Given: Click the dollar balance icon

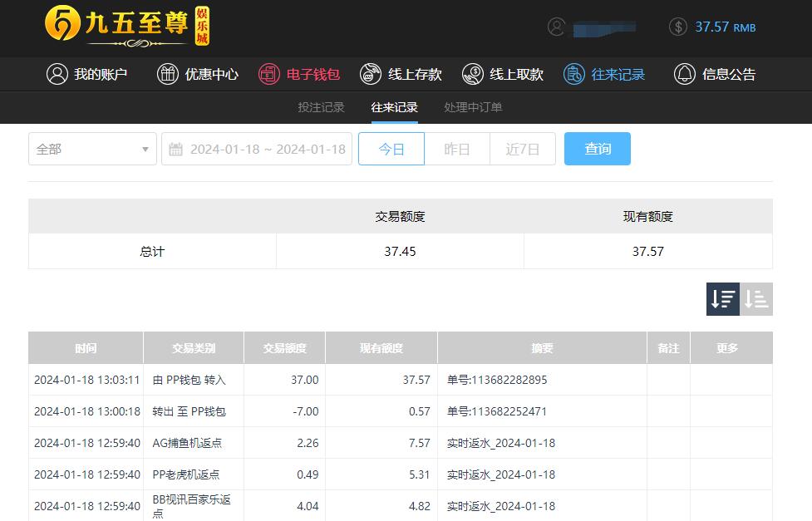Looking at the screenshot, I should click(x=678, y=27).
